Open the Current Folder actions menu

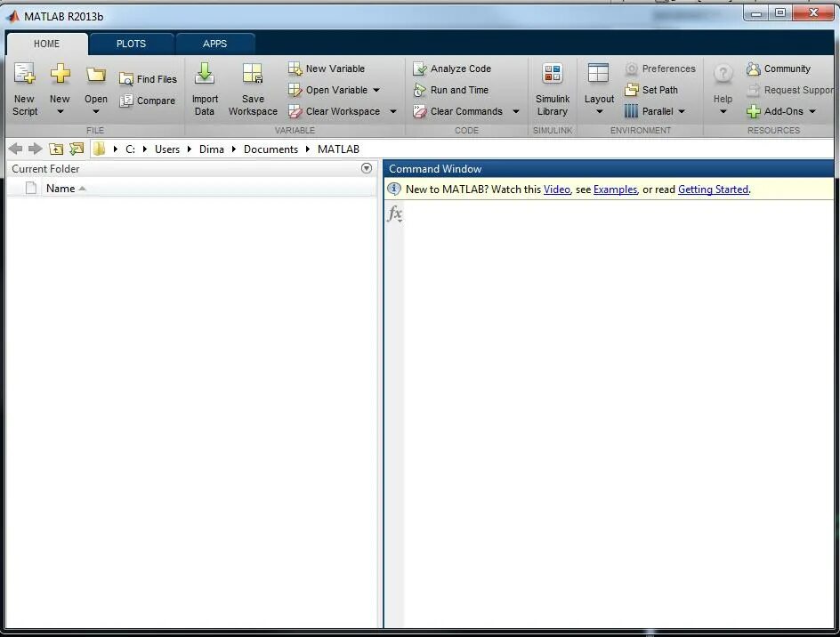pos(366,168)
